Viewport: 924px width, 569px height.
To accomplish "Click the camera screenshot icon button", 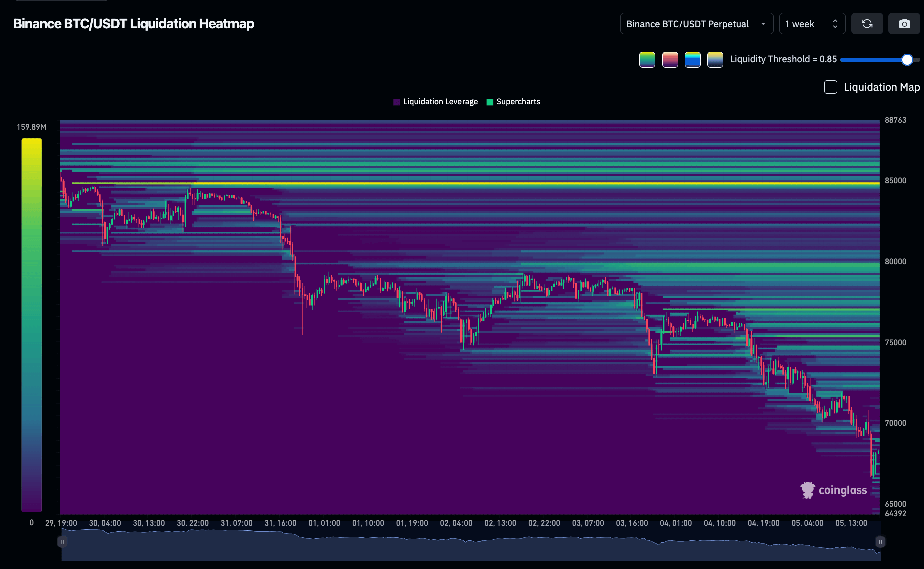I will click(x=904, y=24).
